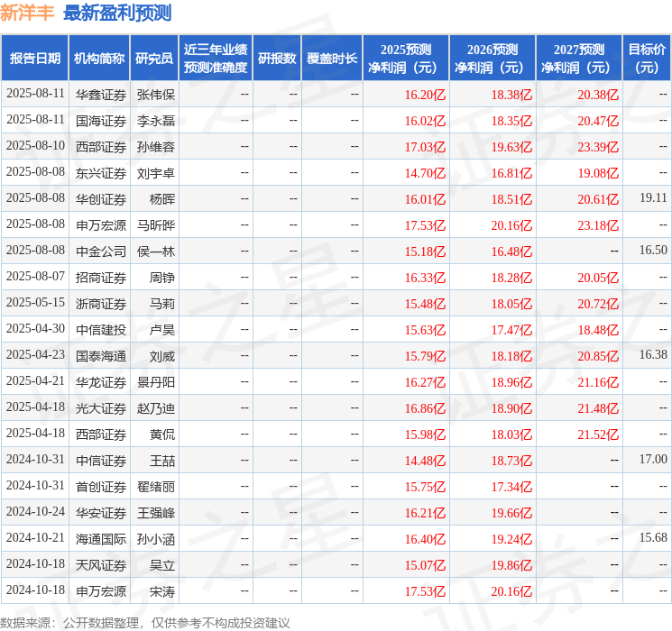Image resolution: width=672 pixels, height=631 pixels.
Task: Select the 国泰海通 row institution cell
Action: coord(100,356)
